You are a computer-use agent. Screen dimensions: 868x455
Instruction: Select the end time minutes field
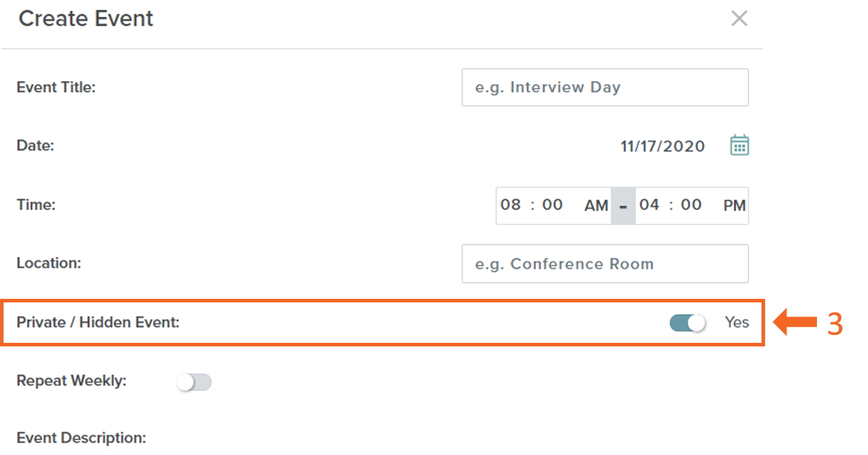tap(691, 205)
